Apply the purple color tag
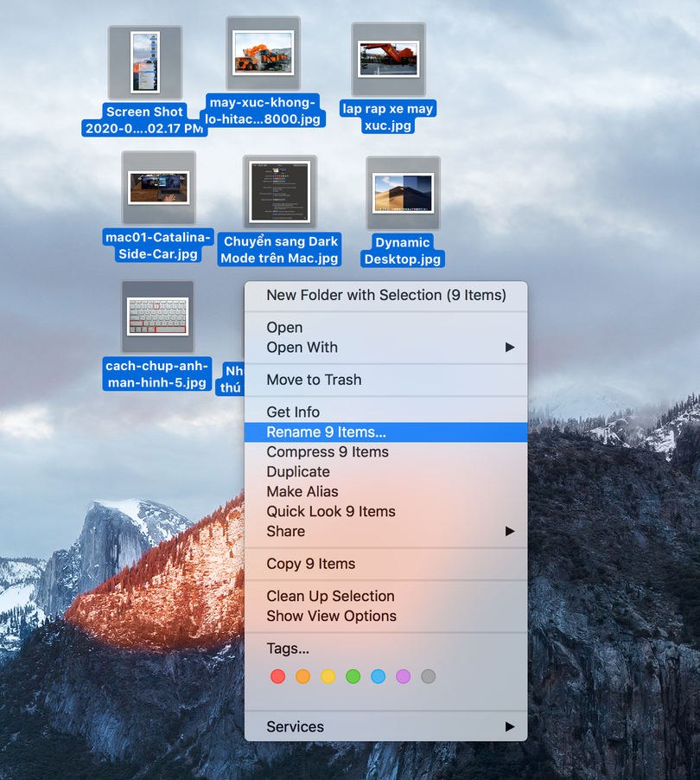The image size is (700, 780). coord(403,676)
